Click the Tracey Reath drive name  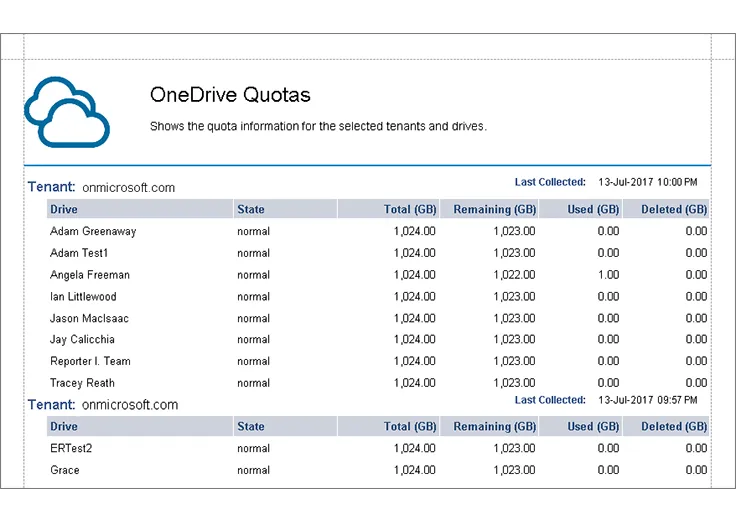pos(82,383)
